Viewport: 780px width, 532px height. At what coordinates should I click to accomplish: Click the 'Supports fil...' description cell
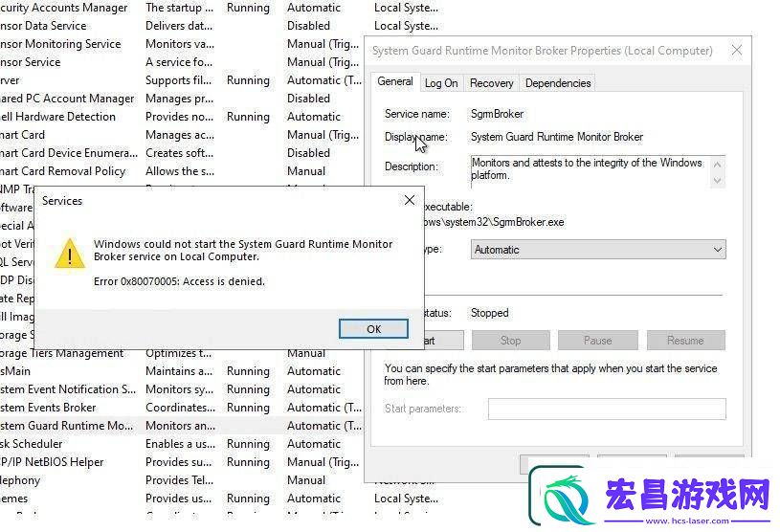(x=179, y=80)
